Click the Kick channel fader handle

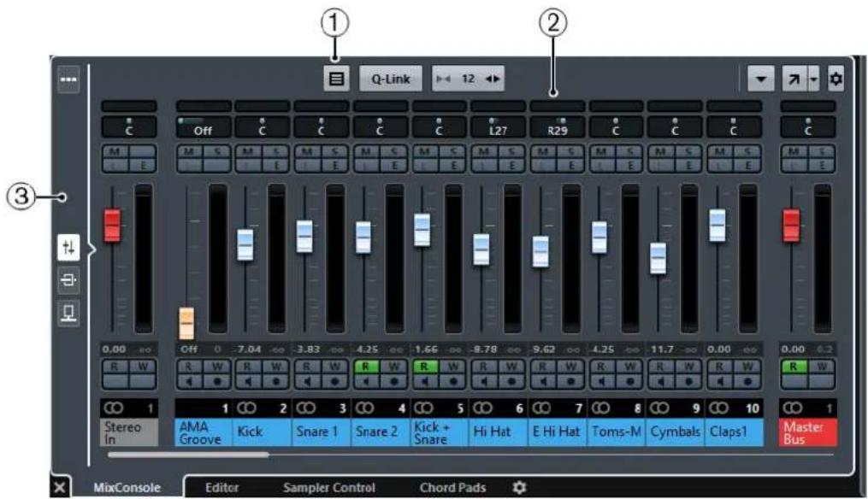[245, 244]
